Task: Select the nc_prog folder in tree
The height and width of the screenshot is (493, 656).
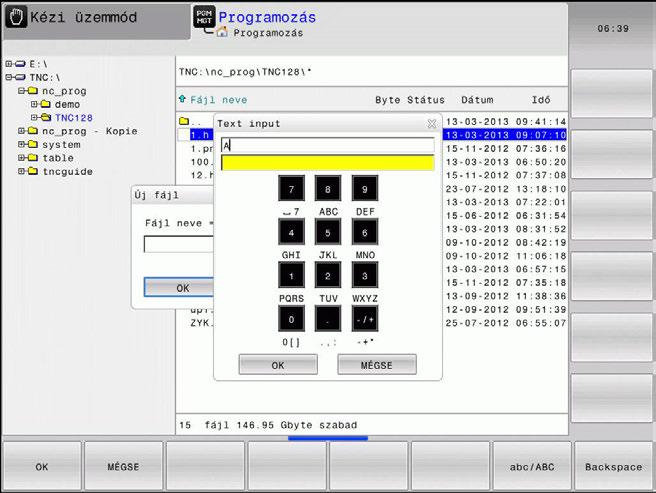Action: point(64,91)
